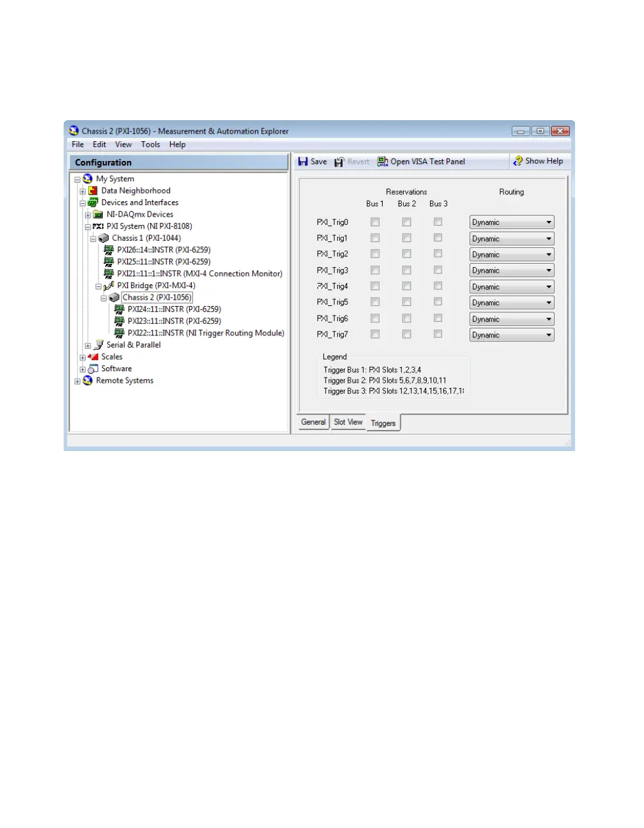644x828 pixels.
Task: Click the Serial & Parallel icon
Action: [x=98, y=345]
